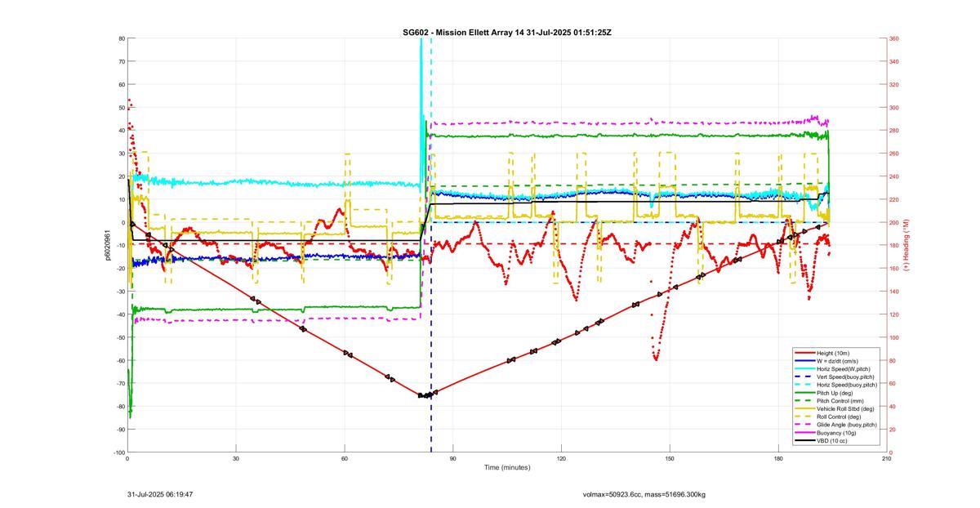Image resolution: width=980 pixels, height=508 pixels.
Task: Click the right heading axis tick label '180'
Action: click(x=893, y=245)
